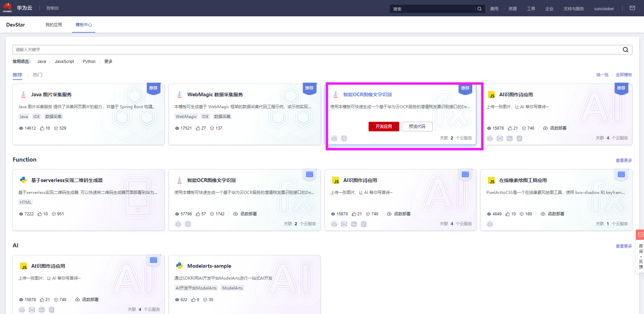The width and height of the screenshot is (644, 314).
Task: Click the 函数部署 cloud icon on the recommended AI识图作诗应用 card
Action: (545, 128)
